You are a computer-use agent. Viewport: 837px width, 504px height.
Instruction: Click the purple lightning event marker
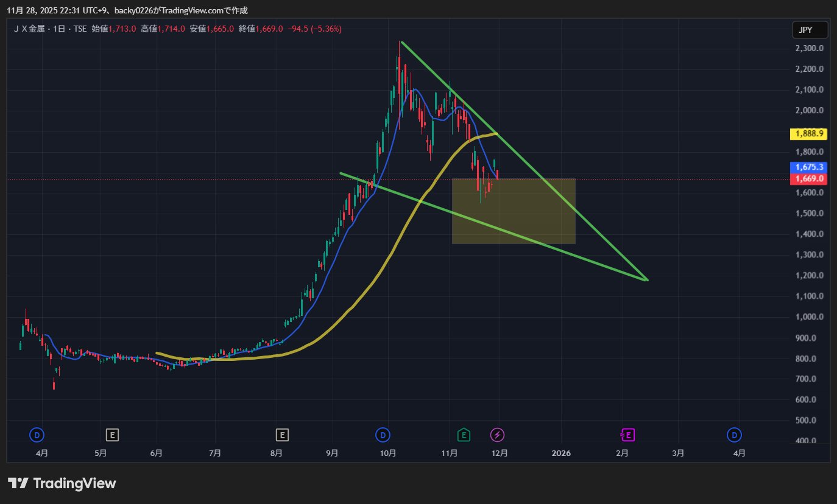[x=498, y=435]
